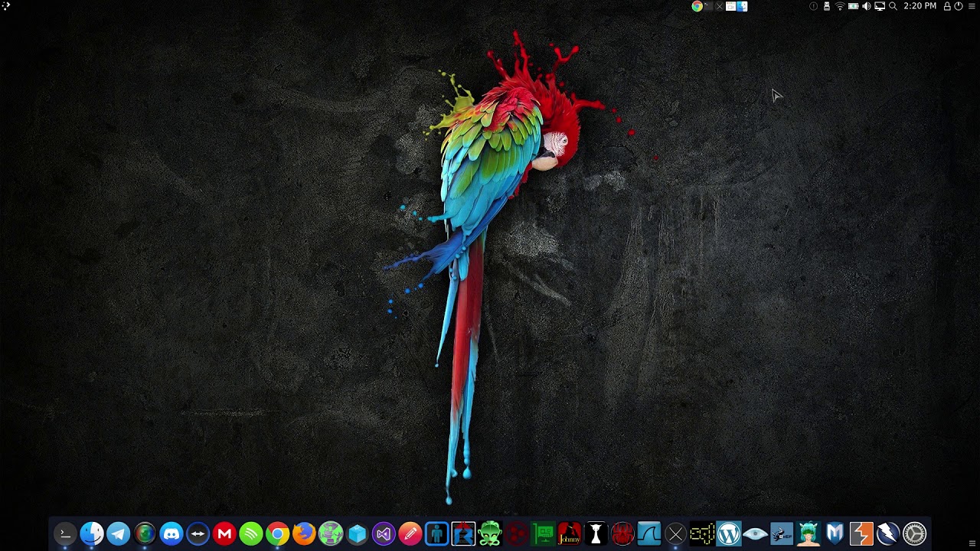Switch to file manager window in top panel
980x551 pixels.
coord(742,6)
